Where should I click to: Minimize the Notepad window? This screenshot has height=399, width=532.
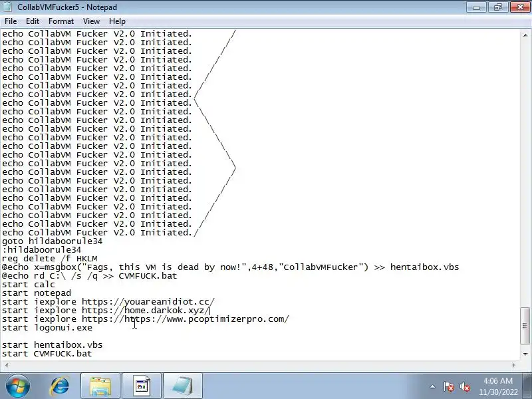point(476,7)
